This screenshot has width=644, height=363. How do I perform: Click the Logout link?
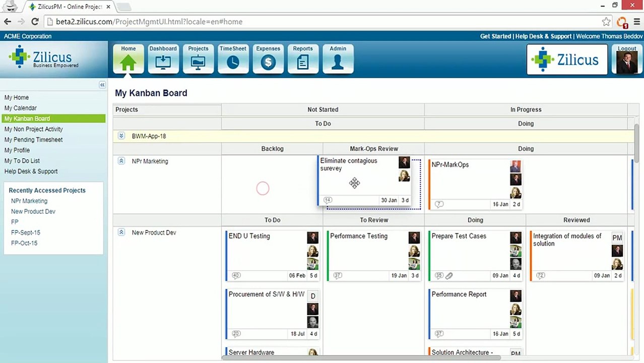pyautogui.click(x=627, y=48)
